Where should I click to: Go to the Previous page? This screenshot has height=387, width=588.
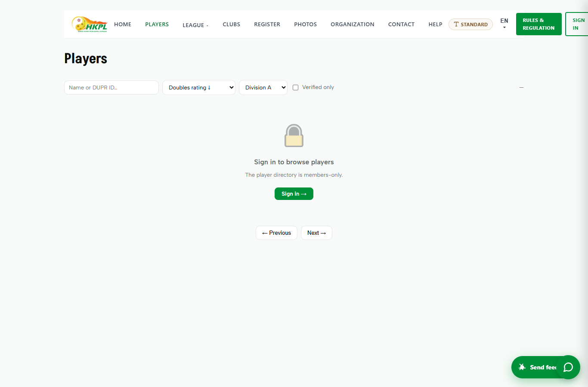click(276, 233)
